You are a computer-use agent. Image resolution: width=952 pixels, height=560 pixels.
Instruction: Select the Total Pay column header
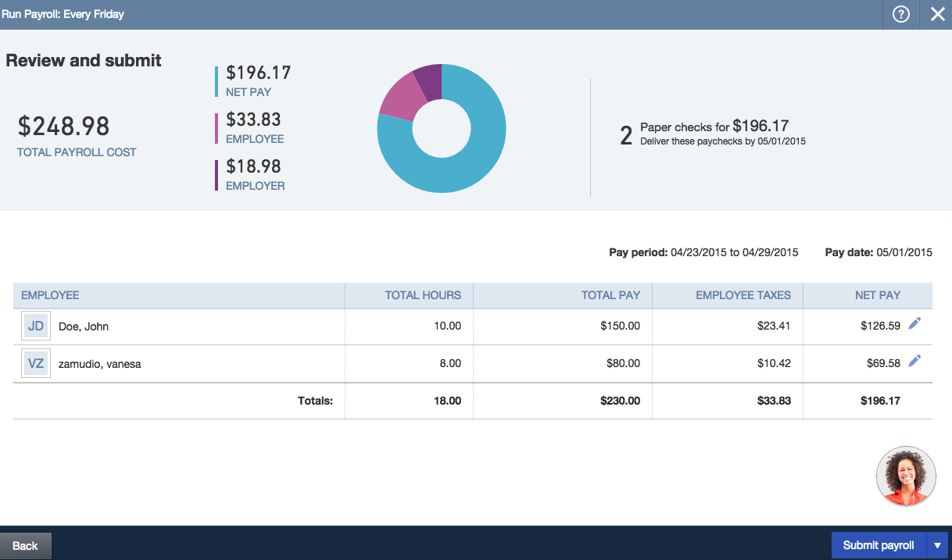610,295
